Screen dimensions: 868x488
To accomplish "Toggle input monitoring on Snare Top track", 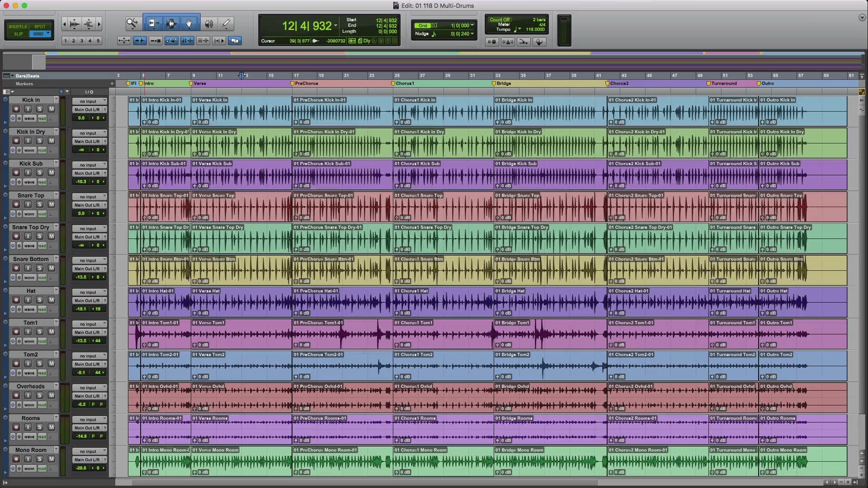I will 28,204.
